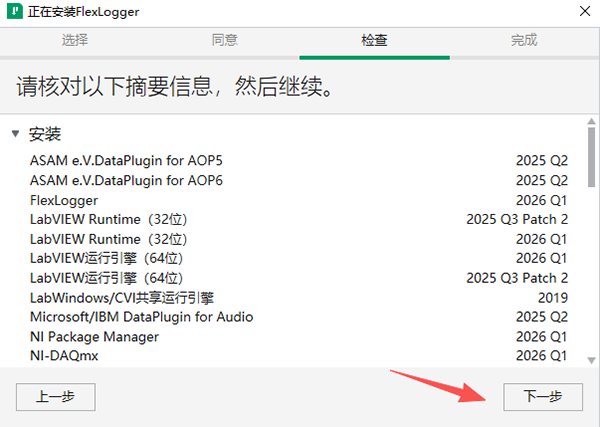Click the 2019 version of LabWindows/CVI

coord(553,298)
